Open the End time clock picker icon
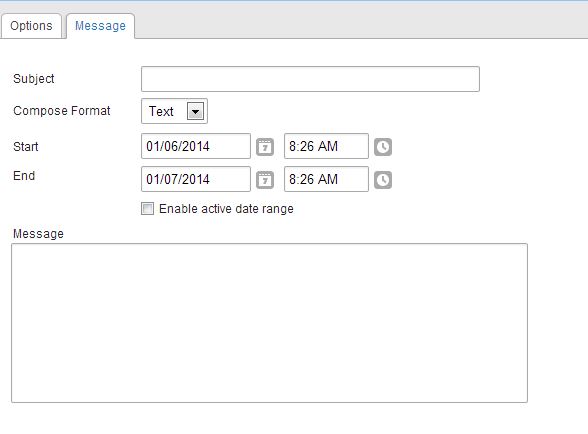 pos(382,180)
